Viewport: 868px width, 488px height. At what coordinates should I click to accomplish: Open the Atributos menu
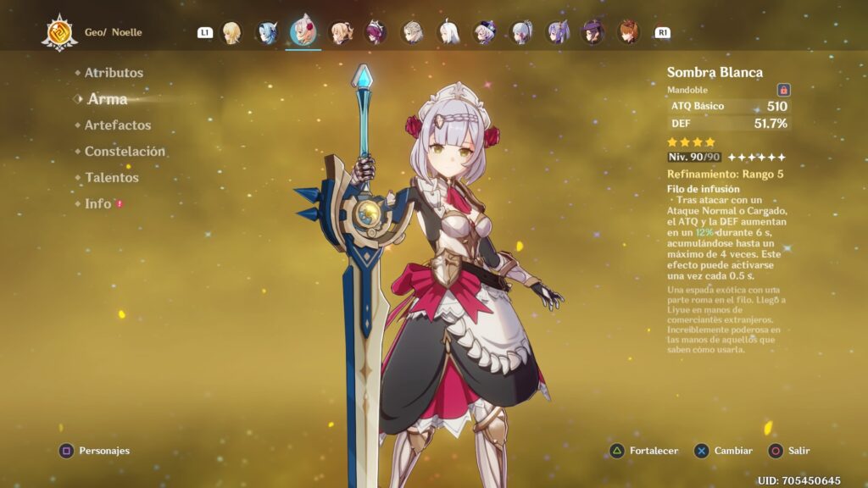114,73
